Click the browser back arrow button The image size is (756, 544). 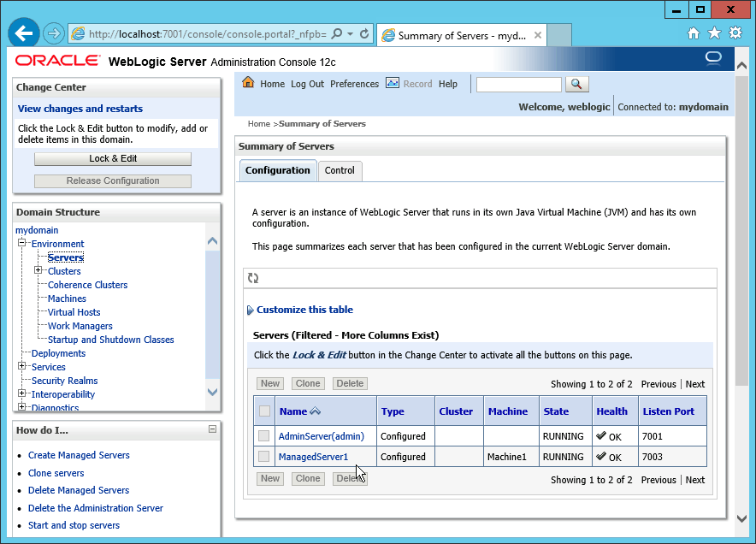pos(23,34)
